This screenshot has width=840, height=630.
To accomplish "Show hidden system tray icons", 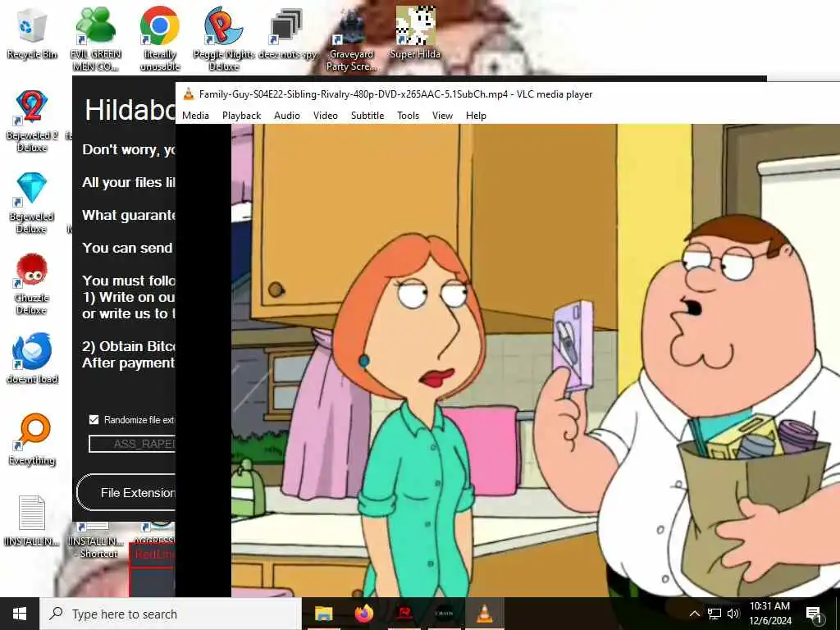I will pyautogui.click(x=694, y=614).
